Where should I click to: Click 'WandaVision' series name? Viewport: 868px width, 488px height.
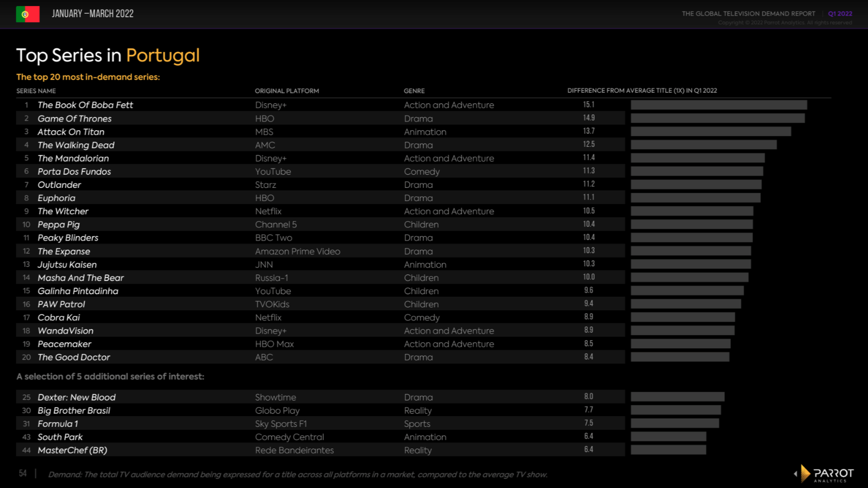[x=65, y=331]
